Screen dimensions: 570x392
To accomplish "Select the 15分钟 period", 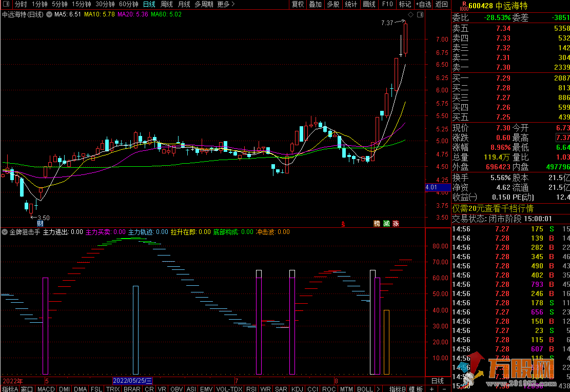I will coord(81,5).
